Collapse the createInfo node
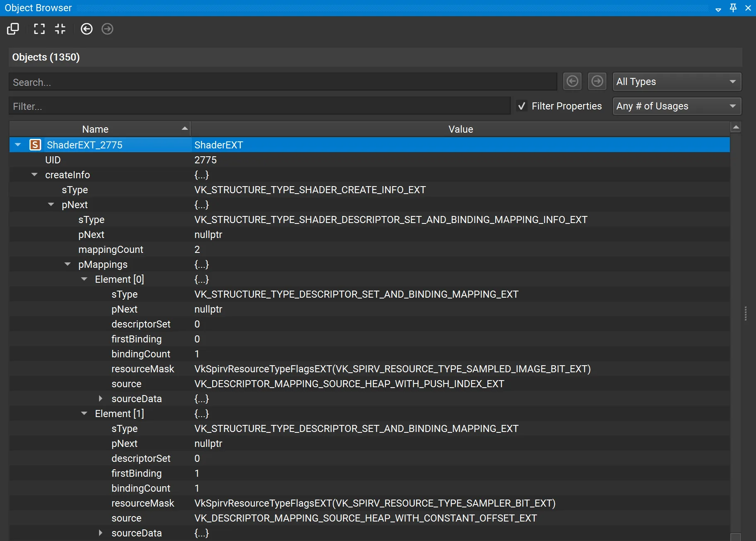 [34, 175]
